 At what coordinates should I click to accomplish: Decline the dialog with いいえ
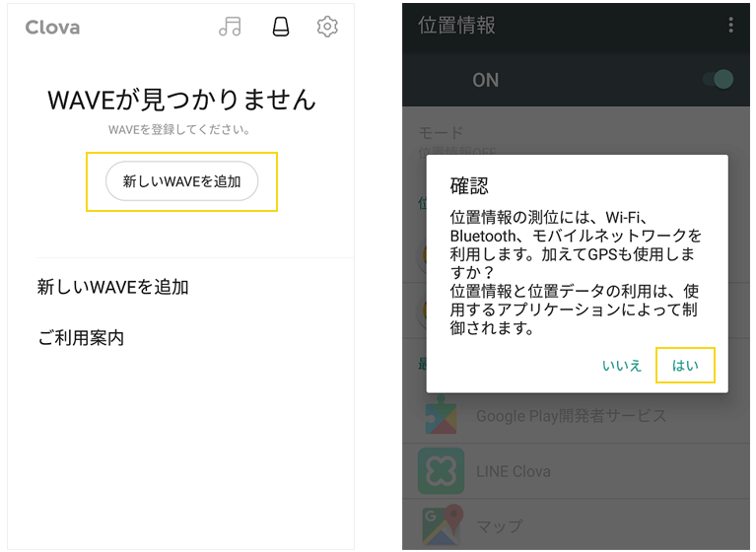[622, 366]
